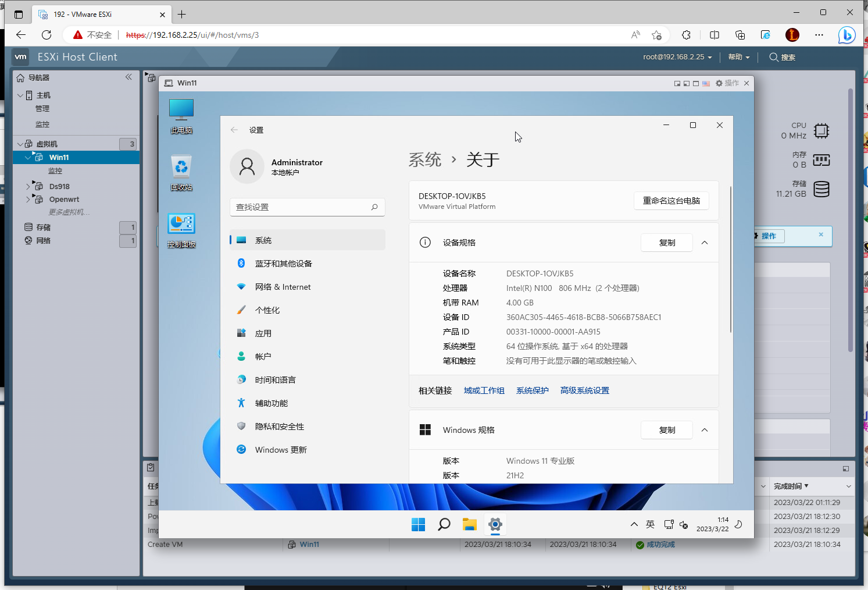Image resolution: width=868 pixels, height=590 pixels.
Task: Open the Windows Start button in taskbar
Action: coord(418,525)
